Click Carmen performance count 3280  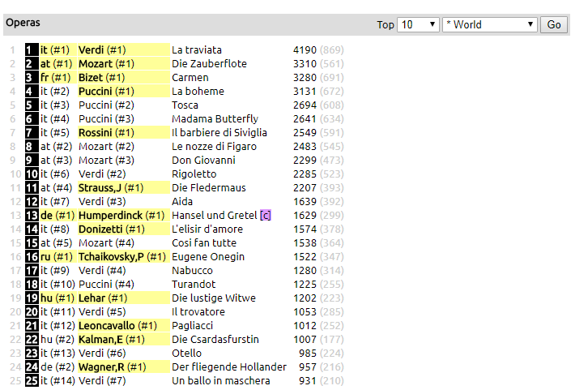[x=305, y=78]
